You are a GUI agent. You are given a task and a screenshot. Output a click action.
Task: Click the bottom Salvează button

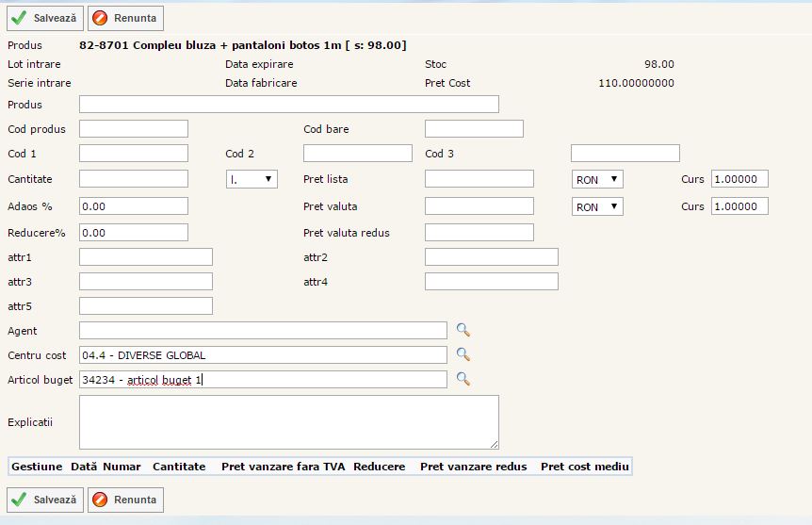[45, 500]
